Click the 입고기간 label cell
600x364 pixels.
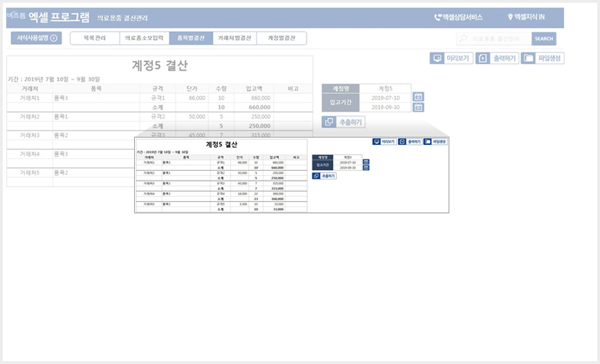click(341, 102)
